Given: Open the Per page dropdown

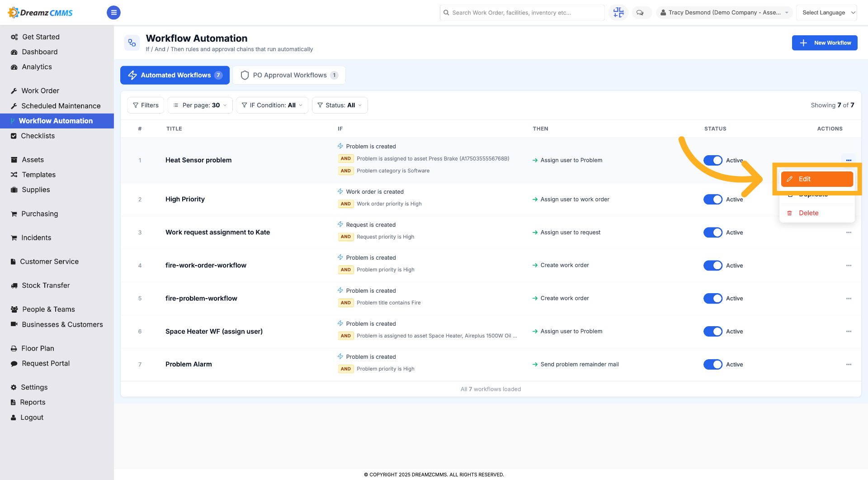Looking at the screenshot, I should (200, 105).
